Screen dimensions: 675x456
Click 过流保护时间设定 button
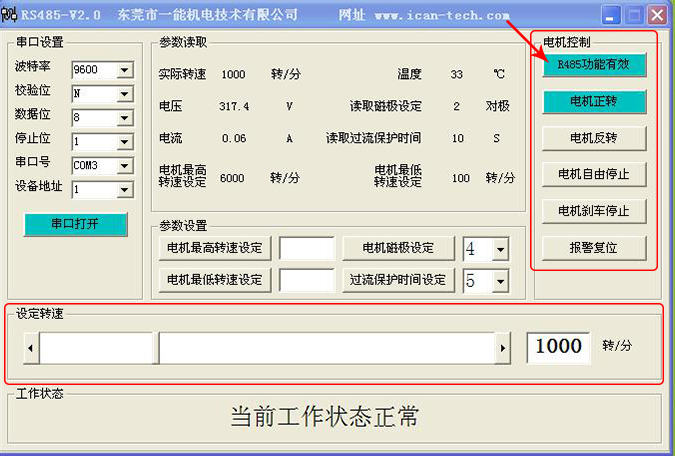(x=398, y=280)
